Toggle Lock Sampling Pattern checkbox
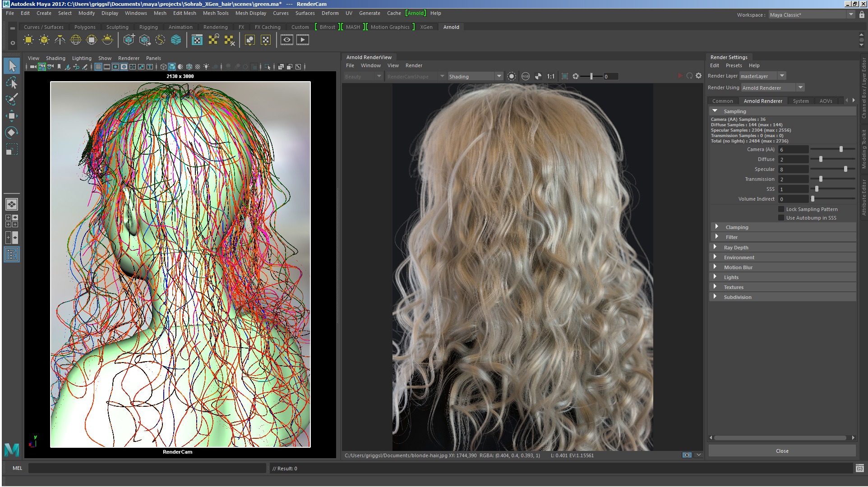868x487 pixels. [x=780, y=209]
